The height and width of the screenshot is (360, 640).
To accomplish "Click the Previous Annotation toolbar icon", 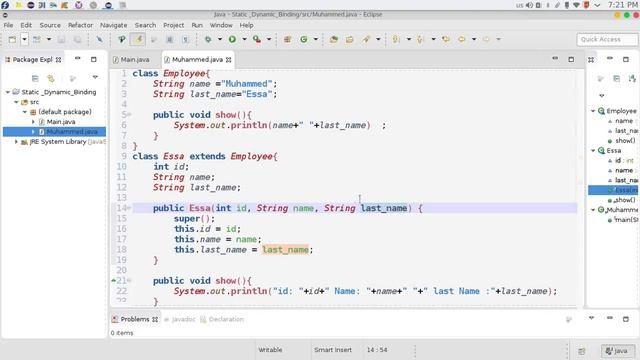I will [420, 39].
